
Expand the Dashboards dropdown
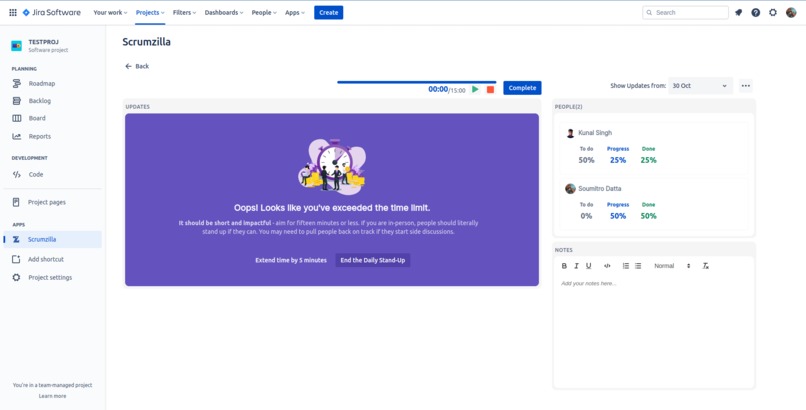click(x=224, y=12)
